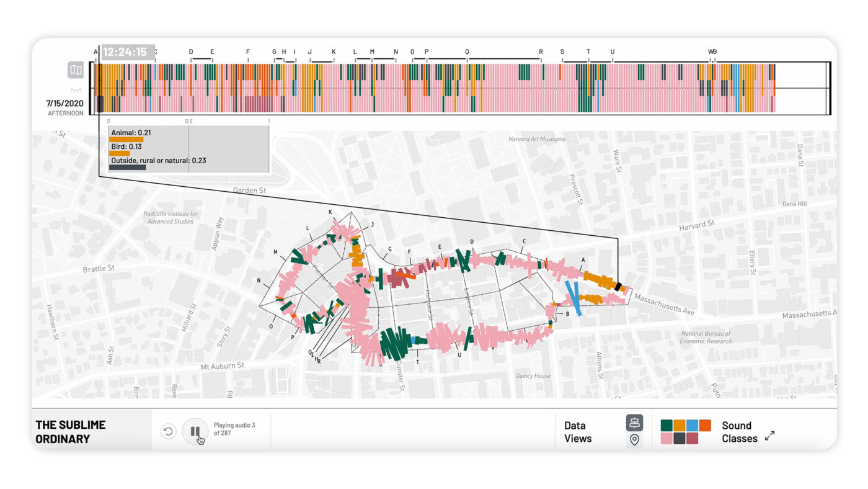Select timeline marker U
This screenshot has width=868, height=489.
[613, 52]
